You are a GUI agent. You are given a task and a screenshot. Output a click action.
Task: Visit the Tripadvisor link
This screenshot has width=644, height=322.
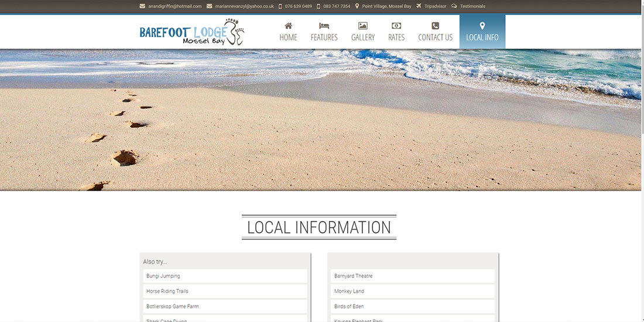coord(436,6)
